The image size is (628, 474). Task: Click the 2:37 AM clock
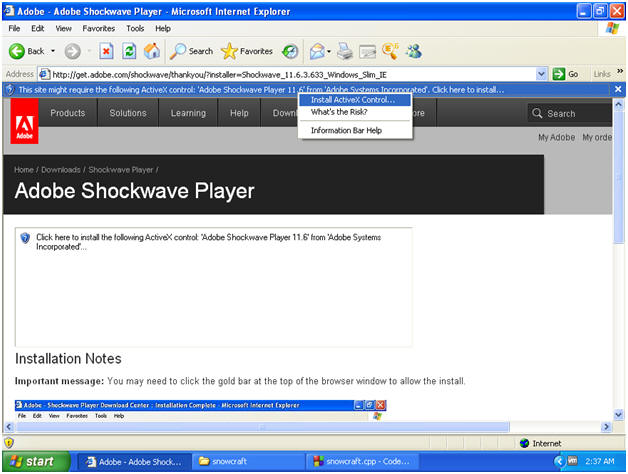tap(600, 461)
